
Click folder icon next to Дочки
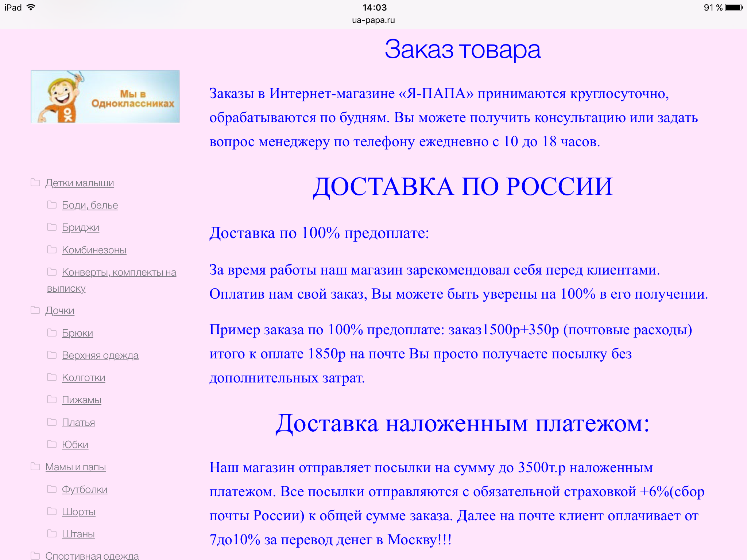[35, 310]
